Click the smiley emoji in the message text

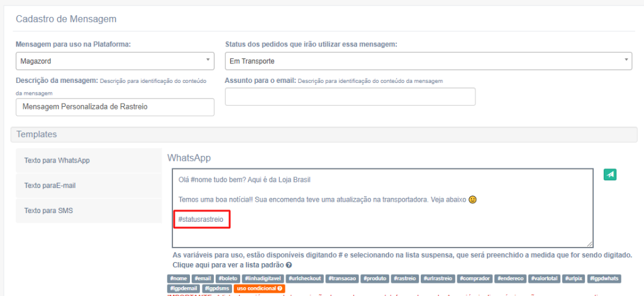(x=472, y=200)
